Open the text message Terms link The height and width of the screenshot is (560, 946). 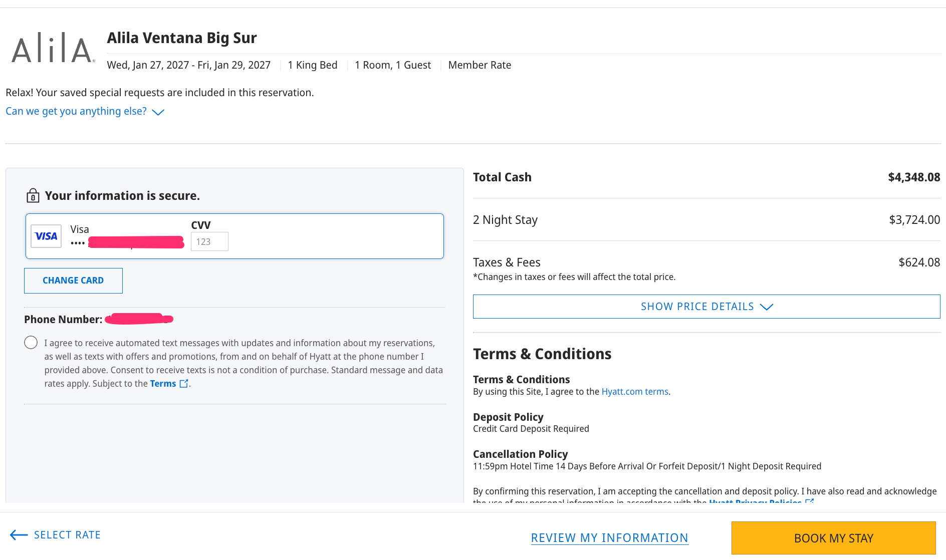pos(163,384)
